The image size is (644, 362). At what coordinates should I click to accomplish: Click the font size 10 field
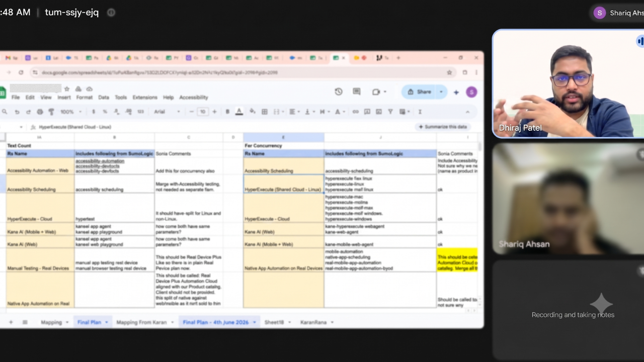(x=203, y=112)
